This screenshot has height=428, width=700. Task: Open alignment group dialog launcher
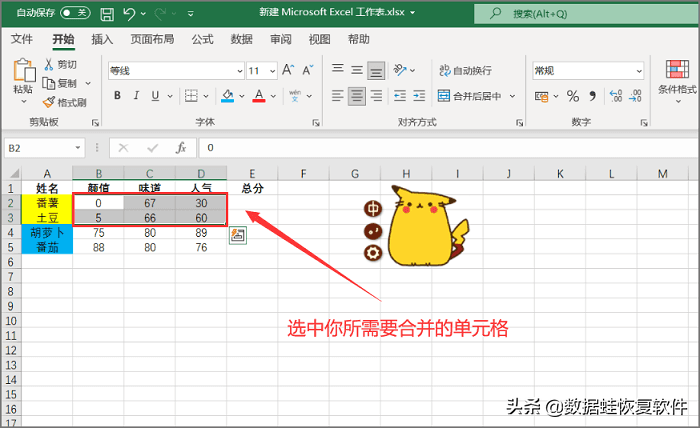(520, 123)
